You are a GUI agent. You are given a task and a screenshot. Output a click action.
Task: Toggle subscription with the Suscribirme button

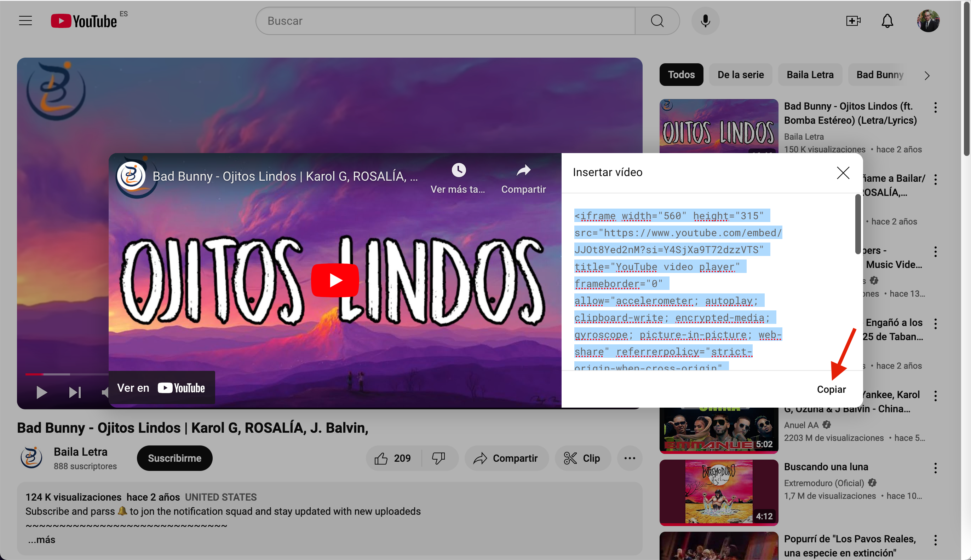(174, 458)
